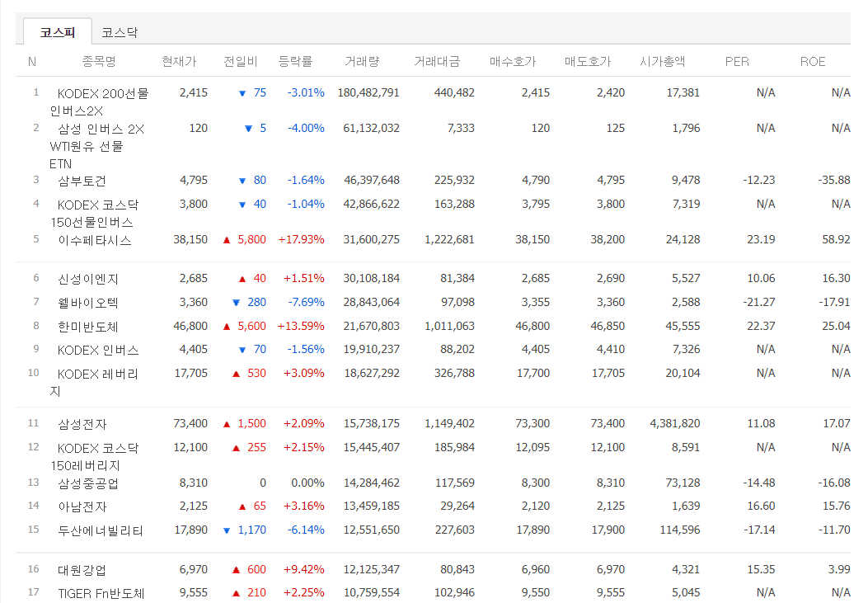Click the 매수호가 column header
Viewport: 868px width, 603px height.
[513, 62]
